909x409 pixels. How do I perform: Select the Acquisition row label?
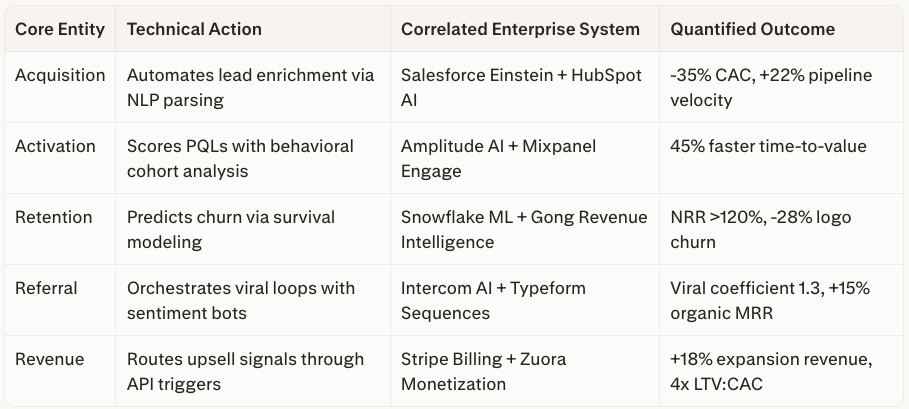pos(59,75)
